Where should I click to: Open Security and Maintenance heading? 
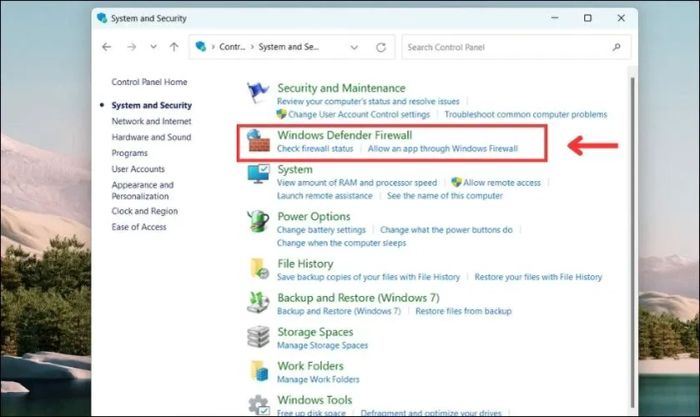pos(342,88)
